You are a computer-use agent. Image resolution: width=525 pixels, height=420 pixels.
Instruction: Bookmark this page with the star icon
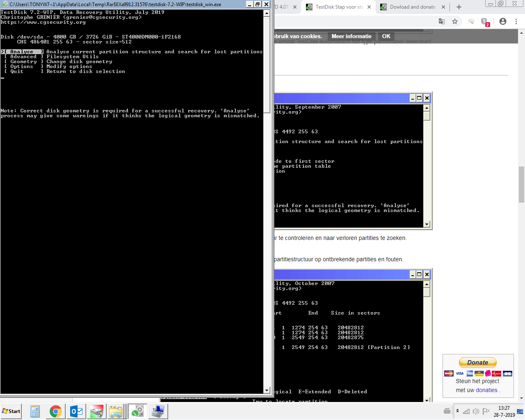click(x=455, y=21)
